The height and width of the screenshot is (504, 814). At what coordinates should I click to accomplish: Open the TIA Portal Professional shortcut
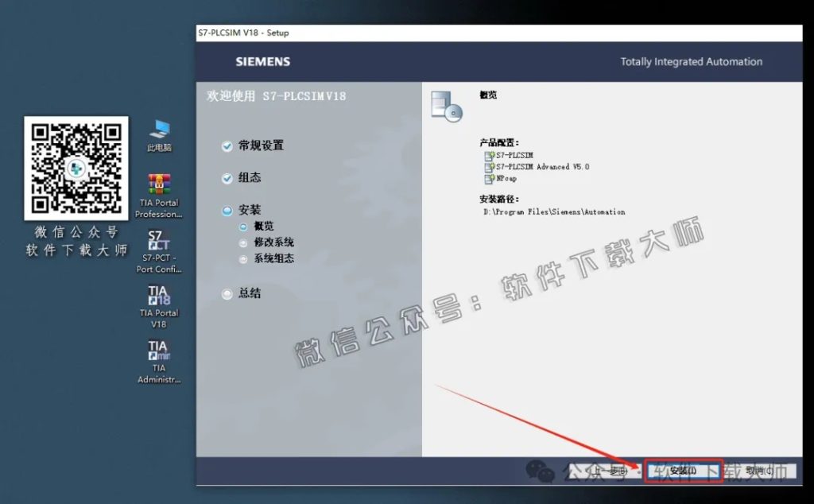(x=157, y=187)
